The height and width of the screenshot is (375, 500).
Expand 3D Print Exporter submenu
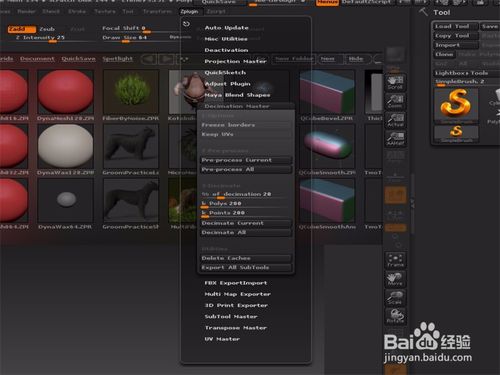click(x=236, y=305)
